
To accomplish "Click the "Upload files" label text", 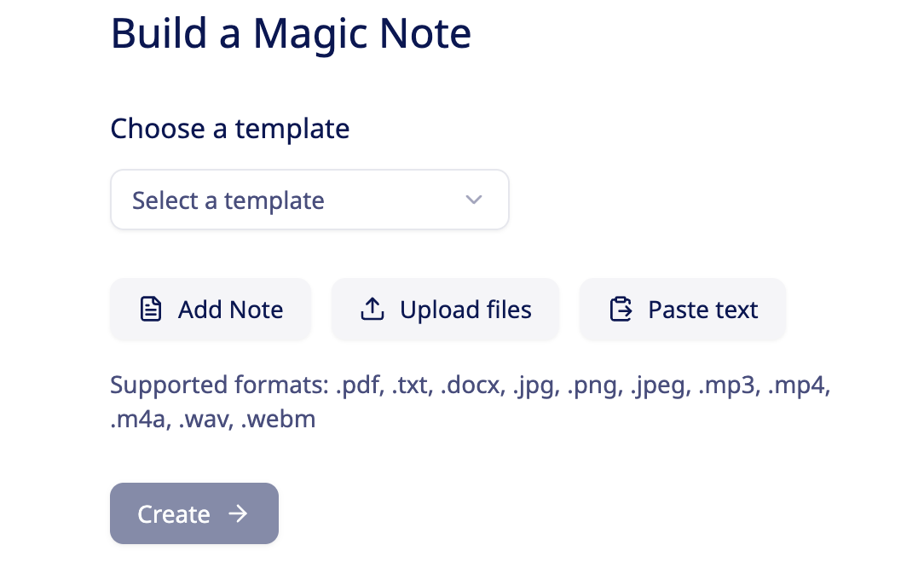I will [465, 310].
